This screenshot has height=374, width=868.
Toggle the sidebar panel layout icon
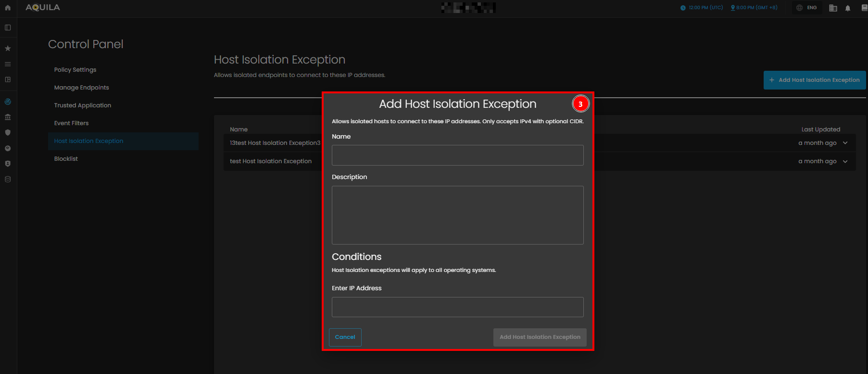8,27
